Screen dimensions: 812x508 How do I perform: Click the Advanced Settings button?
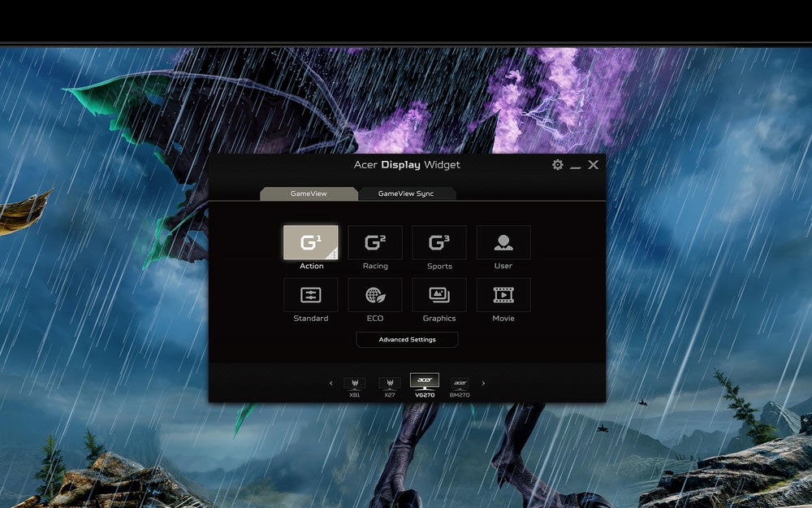coord(407,340)
